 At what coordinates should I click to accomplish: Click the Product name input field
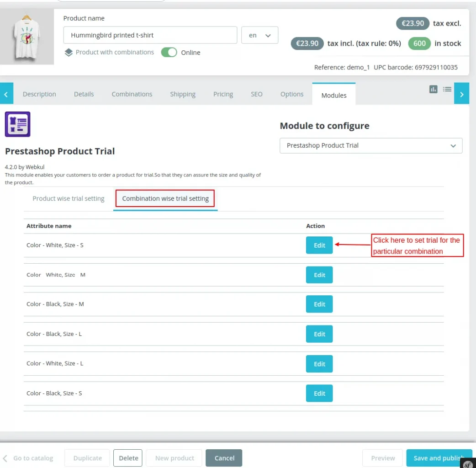(150, 35)
